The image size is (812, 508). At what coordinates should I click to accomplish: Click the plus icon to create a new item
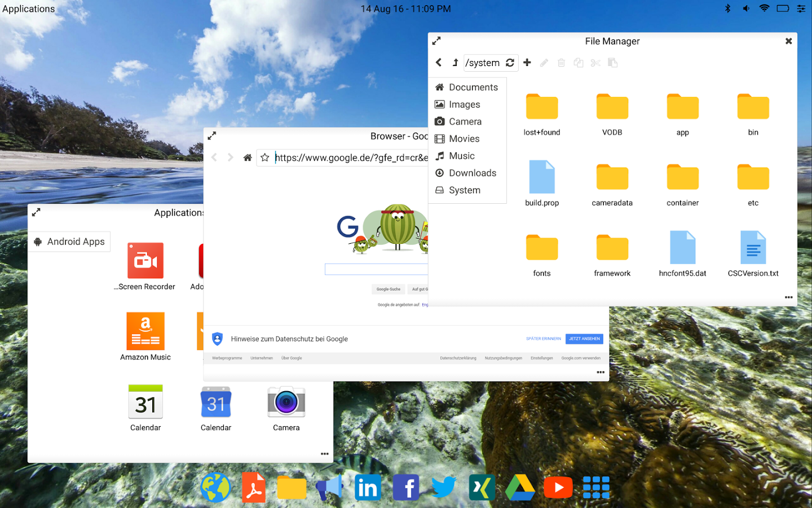click(x=527, y=63)
